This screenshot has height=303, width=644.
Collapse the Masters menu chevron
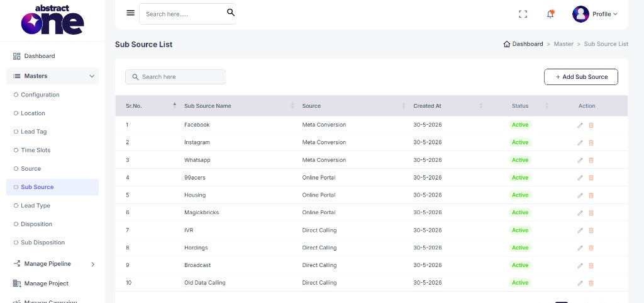click(x=92, y=76)
